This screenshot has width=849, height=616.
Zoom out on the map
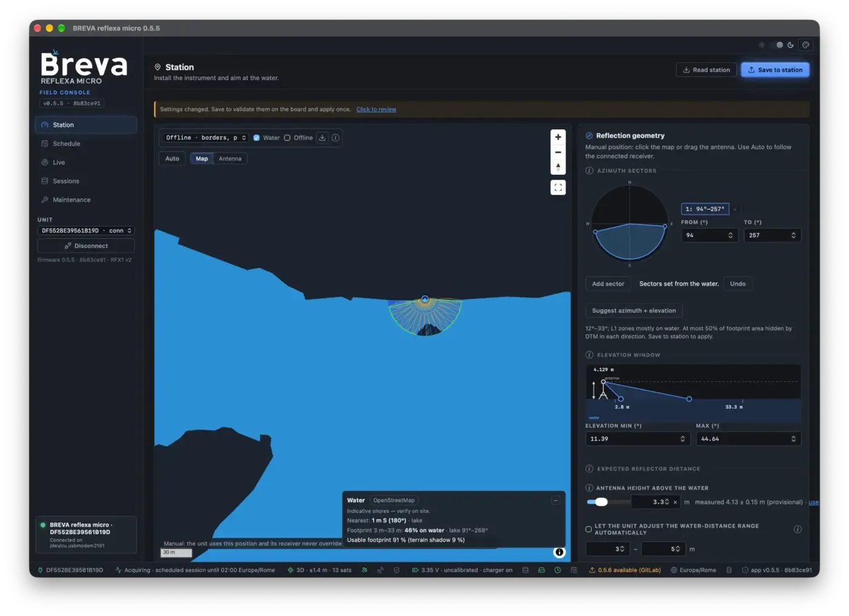[x=558, y=152]
